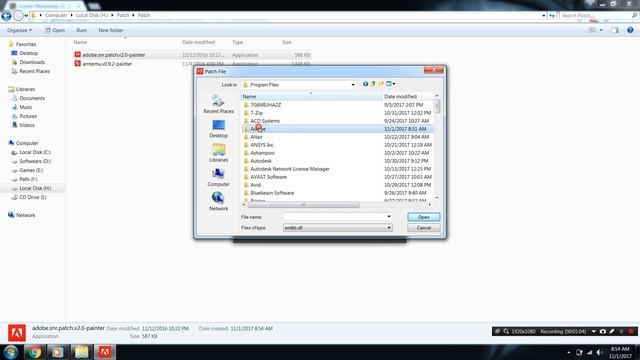Click Burn in Explorer toolbar

(82, 30)
